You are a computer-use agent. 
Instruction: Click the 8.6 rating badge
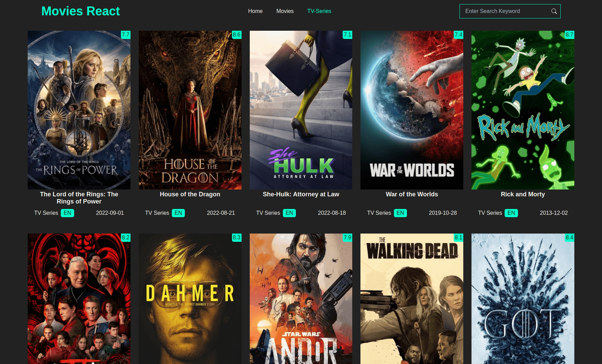point(237,34)
